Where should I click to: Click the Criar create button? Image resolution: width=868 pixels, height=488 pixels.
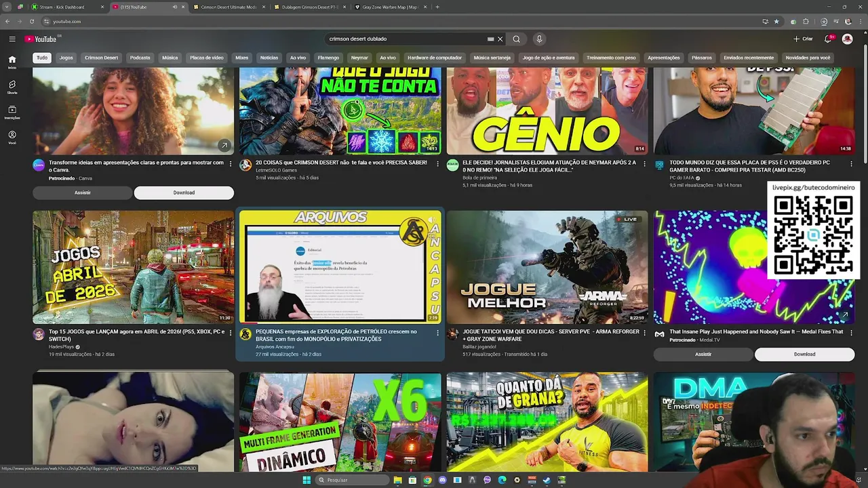tap(803, 39)
